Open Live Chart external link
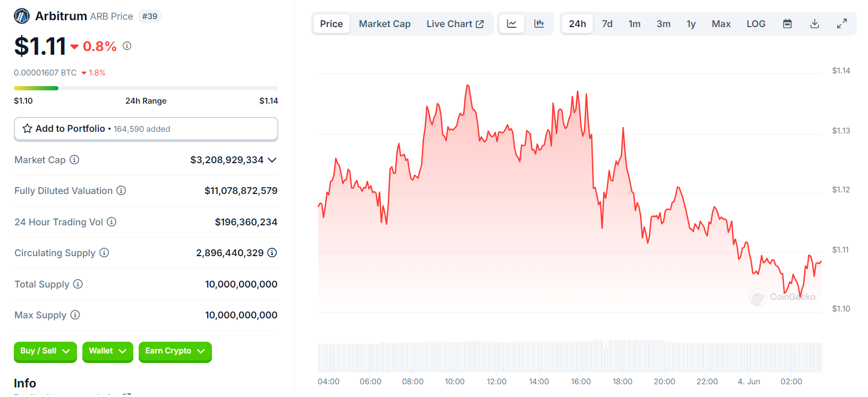 point(455,24)
